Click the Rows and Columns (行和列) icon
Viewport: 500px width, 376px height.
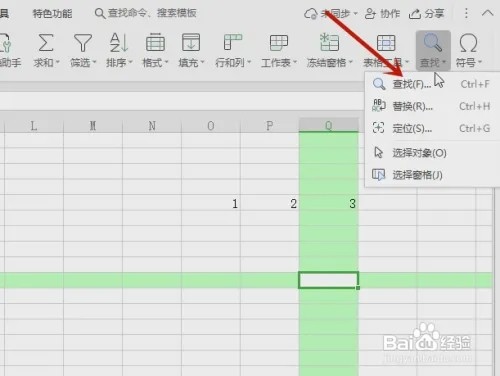coord(233,43)
